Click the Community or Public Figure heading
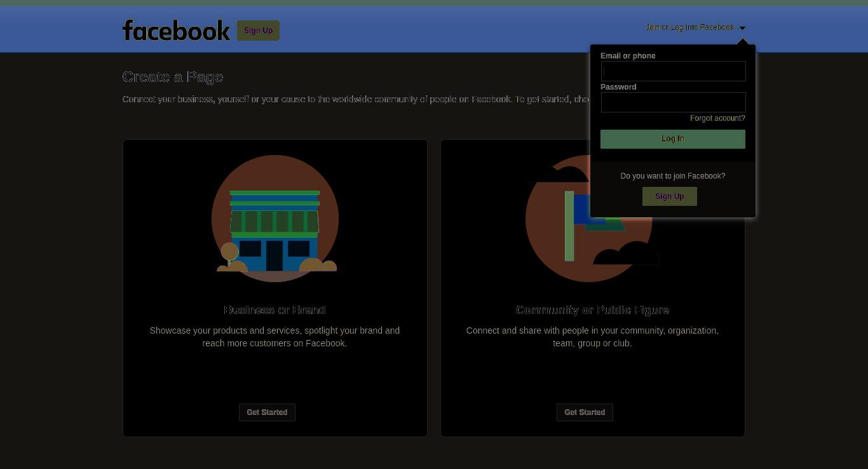 (592, 310)
